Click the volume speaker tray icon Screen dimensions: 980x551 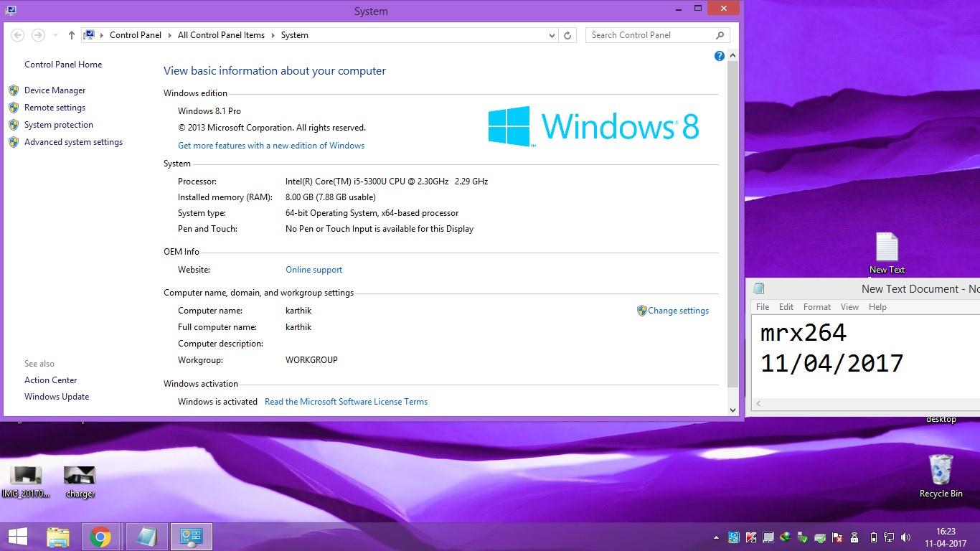905,537
